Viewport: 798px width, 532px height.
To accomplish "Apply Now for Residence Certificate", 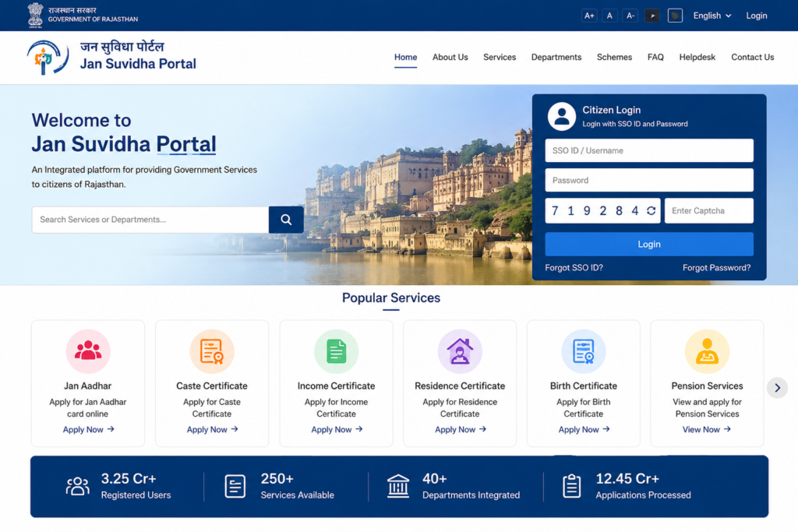I will (460, 429).
